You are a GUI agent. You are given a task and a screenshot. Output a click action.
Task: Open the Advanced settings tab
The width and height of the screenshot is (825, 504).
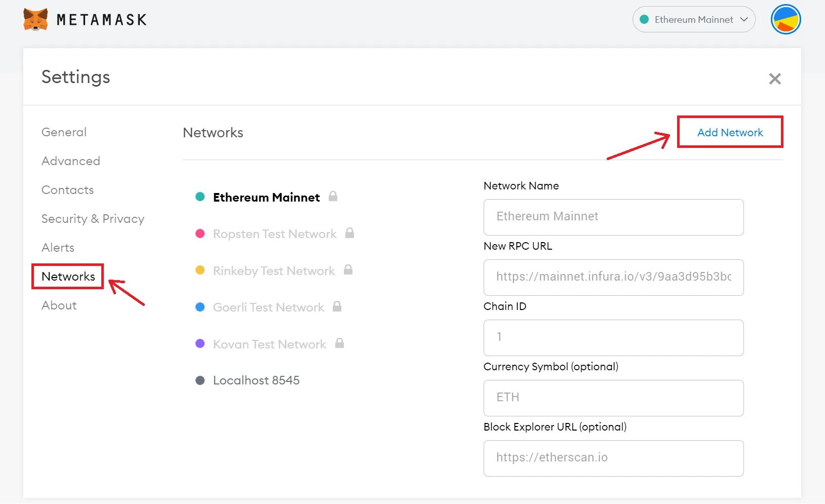pos(70,161)
